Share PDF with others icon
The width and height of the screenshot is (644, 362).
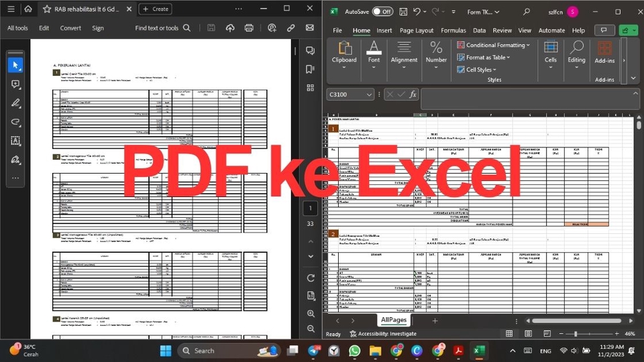[272, 28]
